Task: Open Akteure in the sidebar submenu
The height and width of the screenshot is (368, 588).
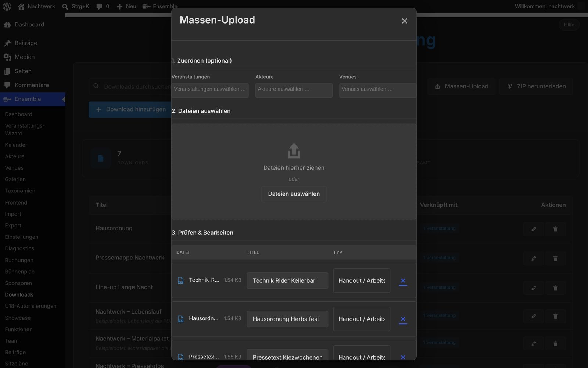Action: tap(15, 156)
